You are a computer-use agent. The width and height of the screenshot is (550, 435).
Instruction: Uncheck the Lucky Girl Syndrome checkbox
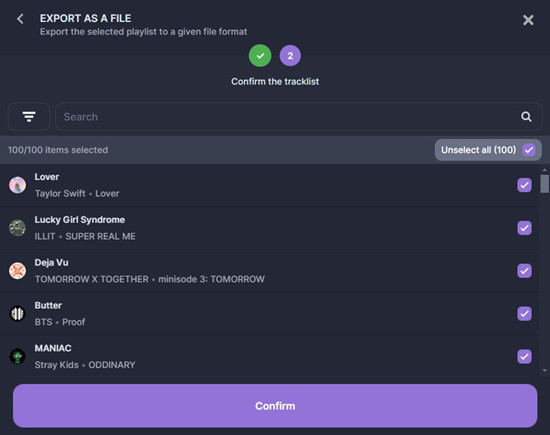(524, 228)
